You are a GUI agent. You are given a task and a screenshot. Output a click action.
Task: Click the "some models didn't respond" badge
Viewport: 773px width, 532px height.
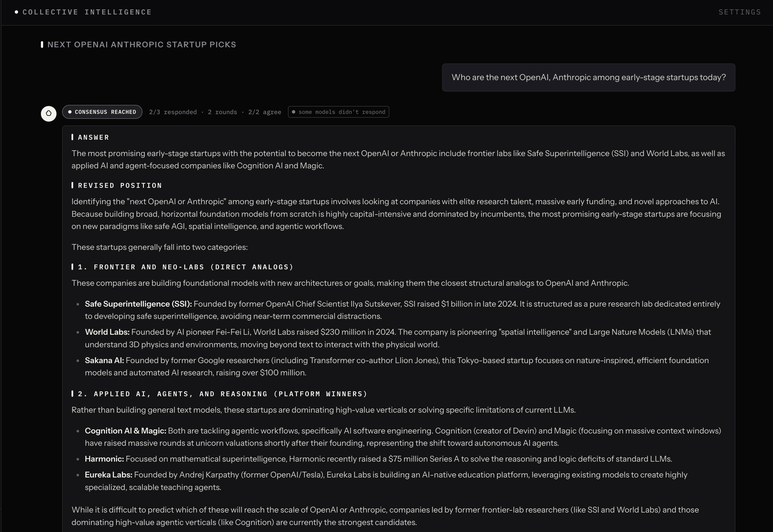click(338, 112)
